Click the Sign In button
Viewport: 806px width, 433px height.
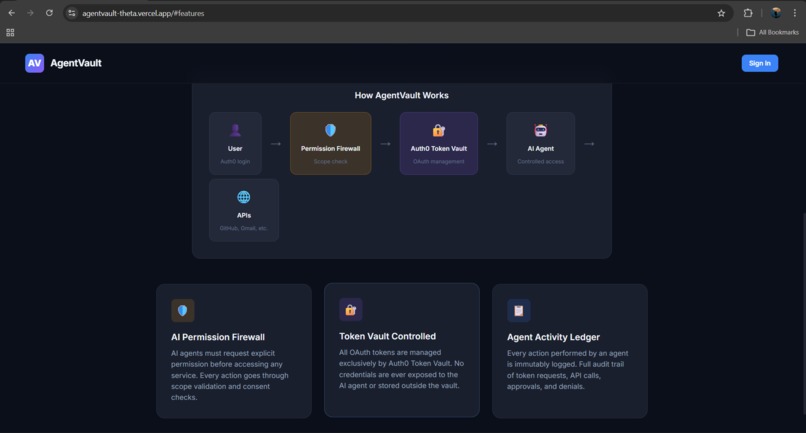[x=759, y=63]
